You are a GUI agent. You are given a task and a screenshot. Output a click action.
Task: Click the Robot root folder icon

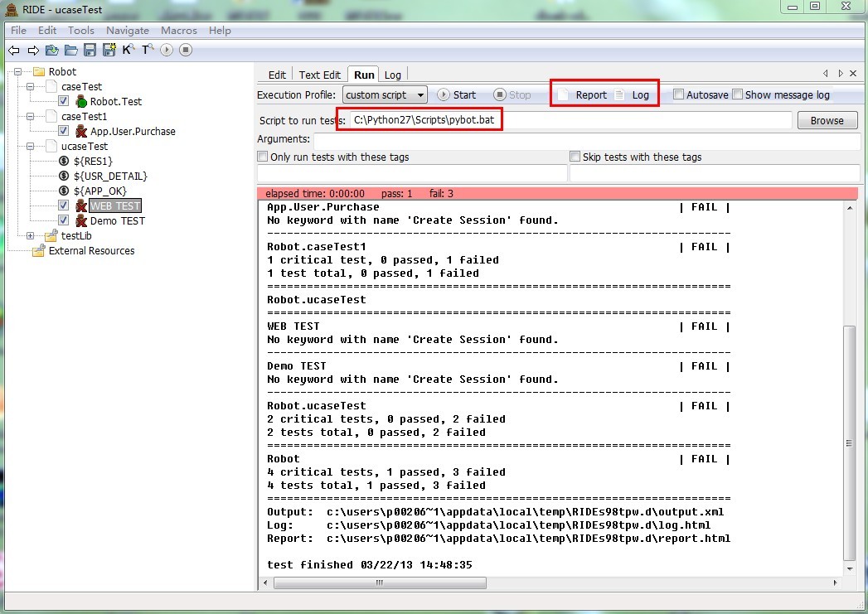39,71
